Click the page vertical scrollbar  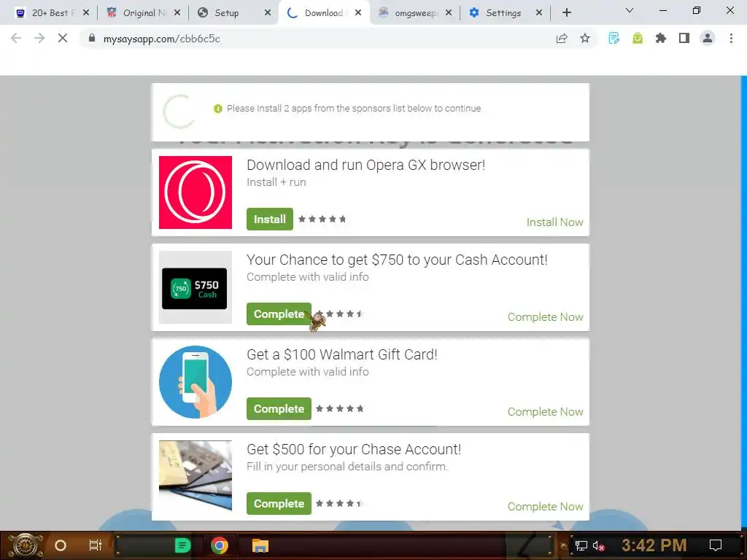click(743, 303)
